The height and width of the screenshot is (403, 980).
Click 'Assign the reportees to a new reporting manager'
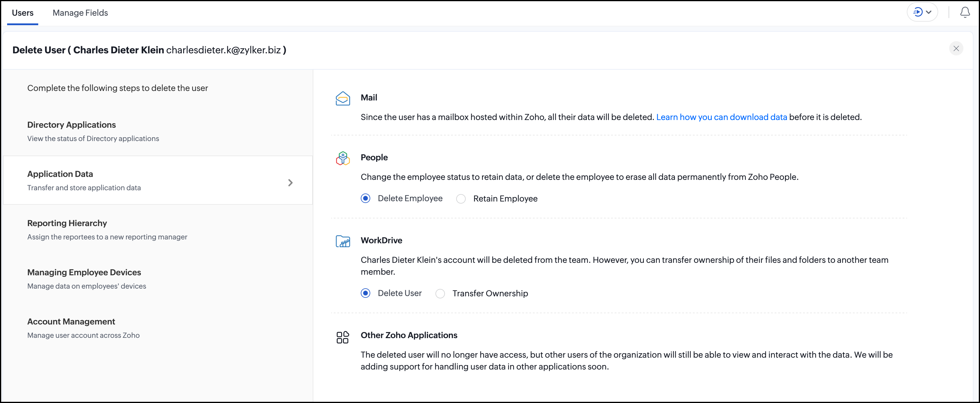coord(107,237)
